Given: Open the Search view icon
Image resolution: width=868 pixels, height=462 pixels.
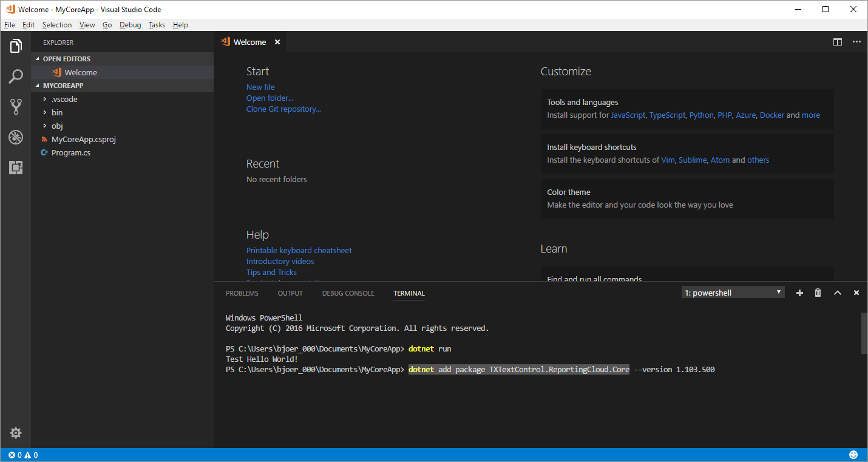Looking at the screenshot, I should [16, 76].
